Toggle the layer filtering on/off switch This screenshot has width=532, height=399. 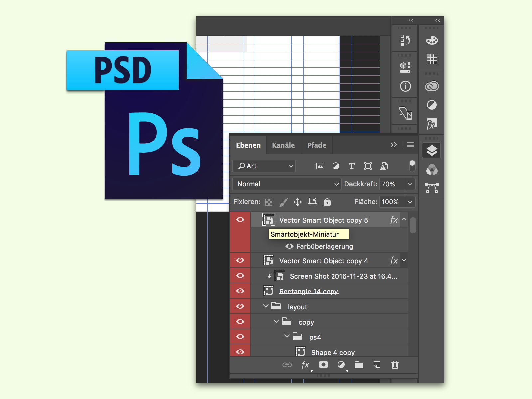(x=412, y=166)
